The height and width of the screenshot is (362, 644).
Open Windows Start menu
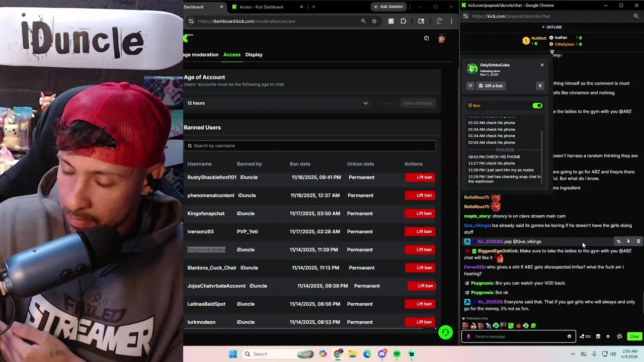pyautogui.click(x=233, y=354)
